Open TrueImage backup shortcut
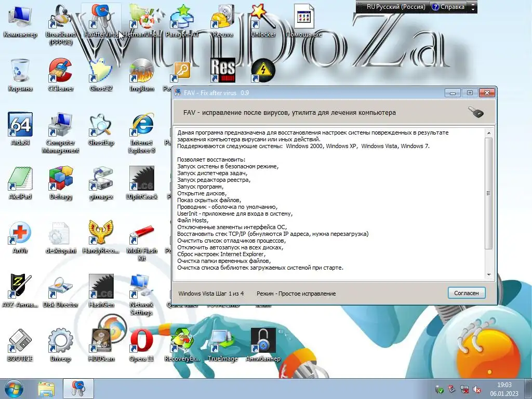This screenshot has height=399, width=532. point(222,345)
